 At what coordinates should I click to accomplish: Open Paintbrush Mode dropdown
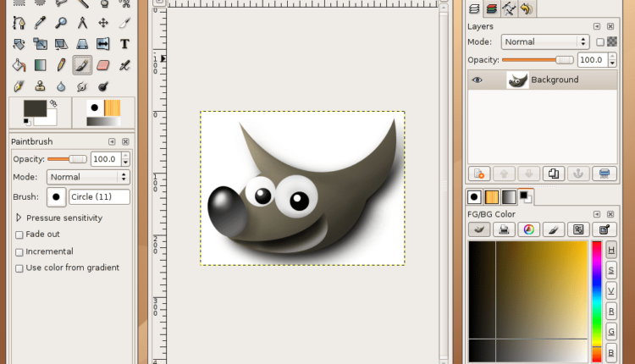pyautogui.click(x=88, y=177)
